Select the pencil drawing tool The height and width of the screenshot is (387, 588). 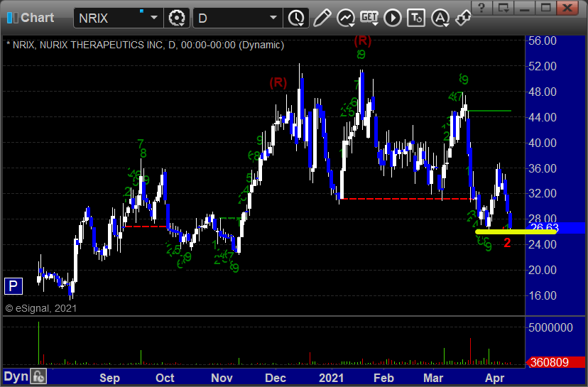tap(322, 18)
